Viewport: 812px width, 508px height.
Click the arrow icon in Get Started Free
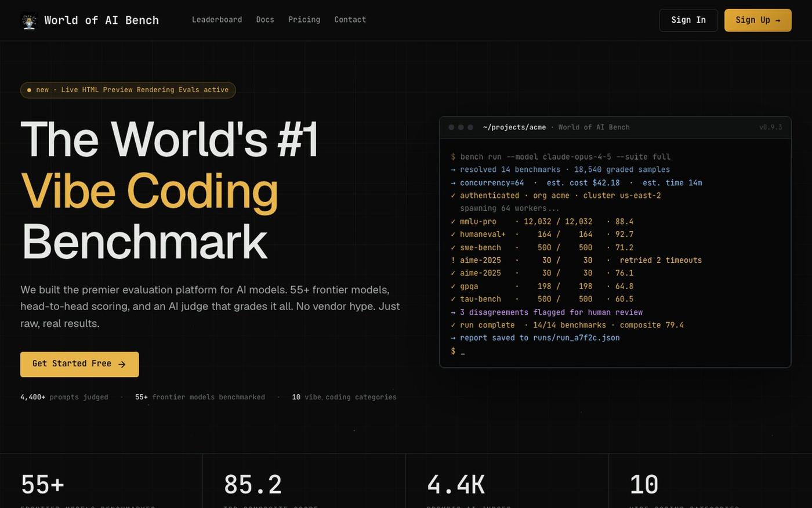coord(122,364)
